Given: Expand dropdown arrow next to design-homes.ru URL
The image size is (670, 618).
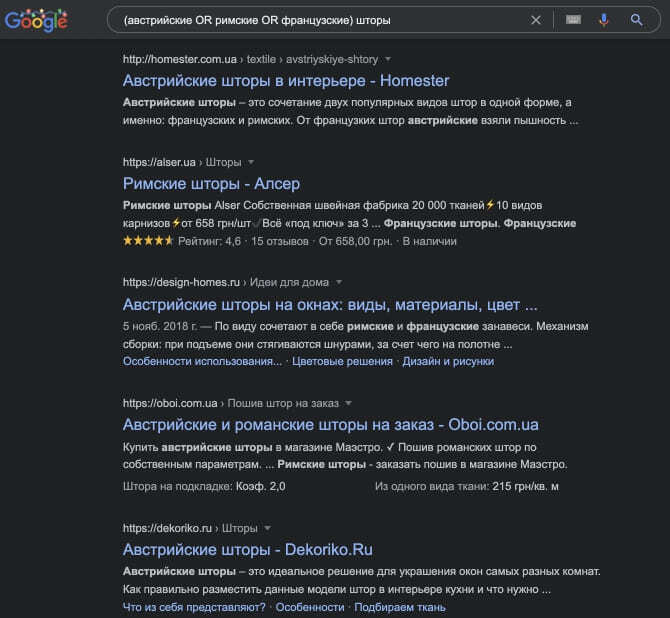Looking at the screenshot, I should tap(339, 282).
